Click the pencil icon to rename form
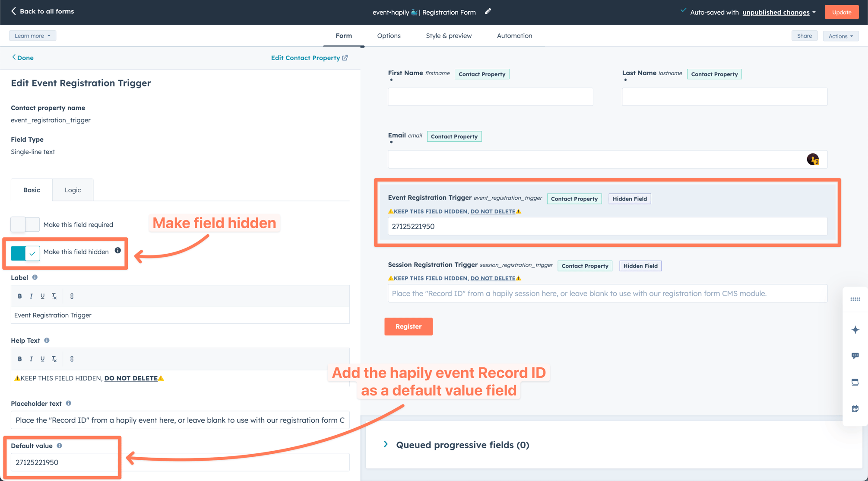The image size is (868, 481). [x=488, y=12]
